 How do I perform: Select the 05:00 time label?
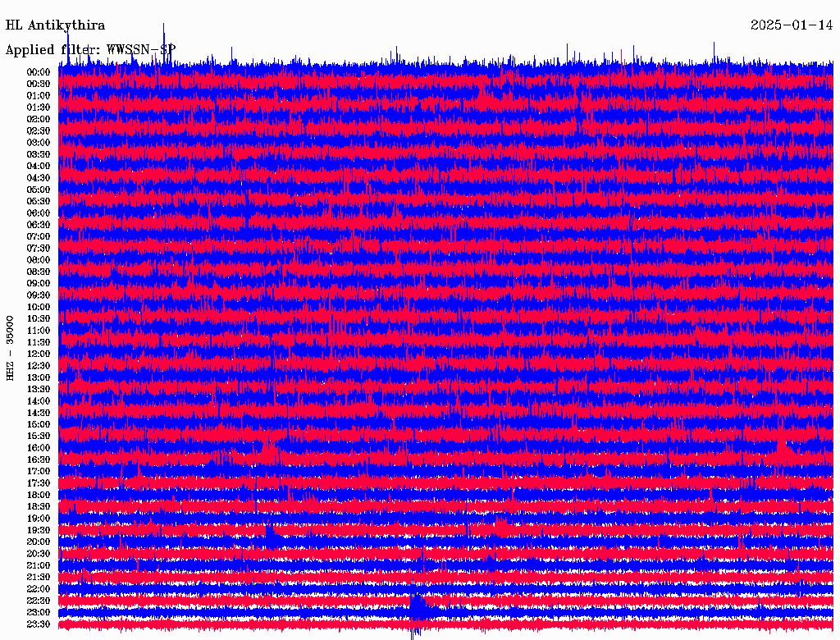tap(39, 190)
